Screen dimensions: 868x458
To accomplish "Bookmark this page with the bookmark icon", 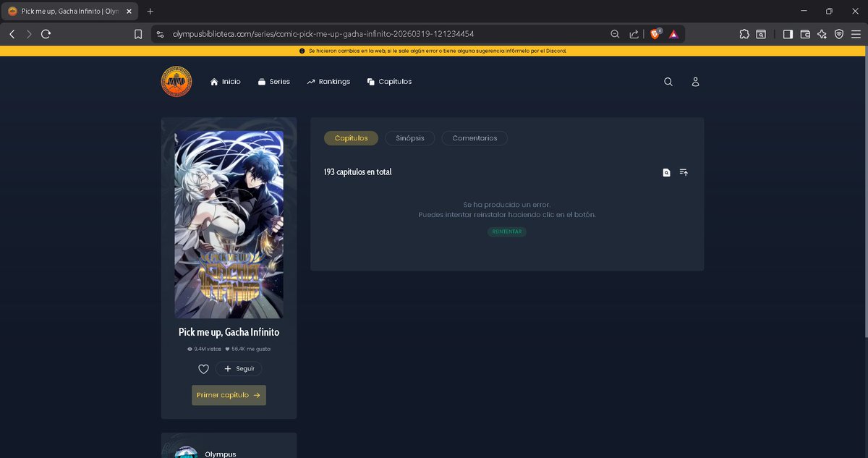I will pos(138,34).
